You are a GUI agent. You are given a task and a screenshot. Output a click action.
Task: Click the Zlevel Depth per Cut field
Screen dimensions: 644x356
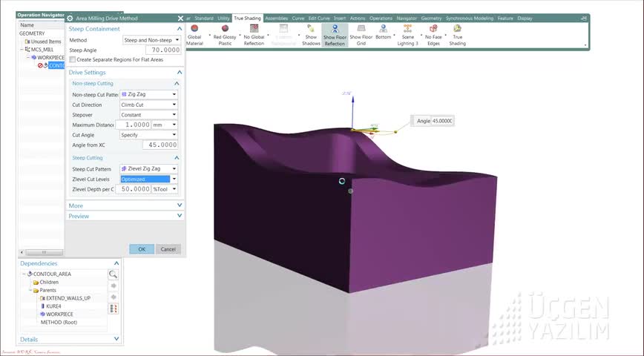[133, 189]
